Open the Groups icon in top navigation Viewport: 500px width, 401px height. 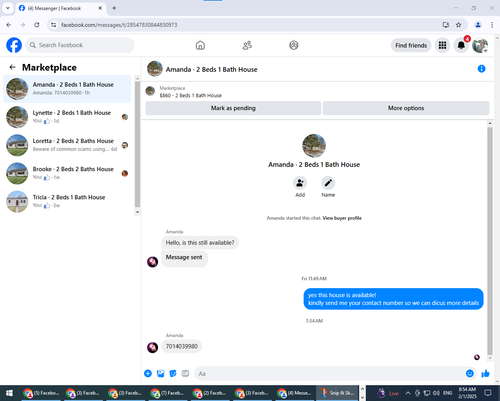pyautogui.click(x=294, y=45)
